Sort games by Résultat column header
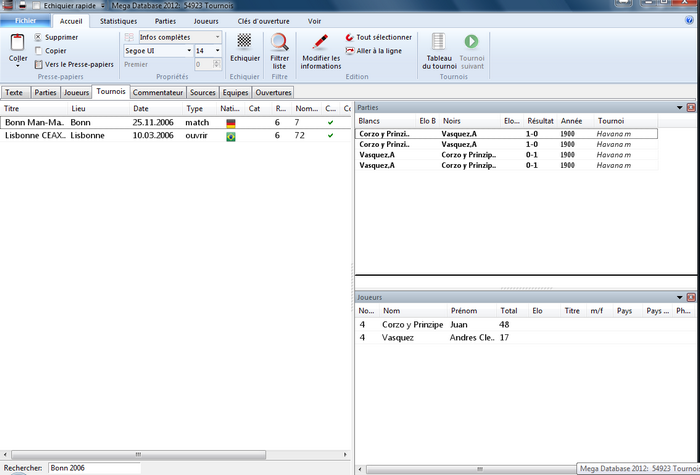Screen dimensions: 700x475 pyautogui.click(x=540, y=121)
